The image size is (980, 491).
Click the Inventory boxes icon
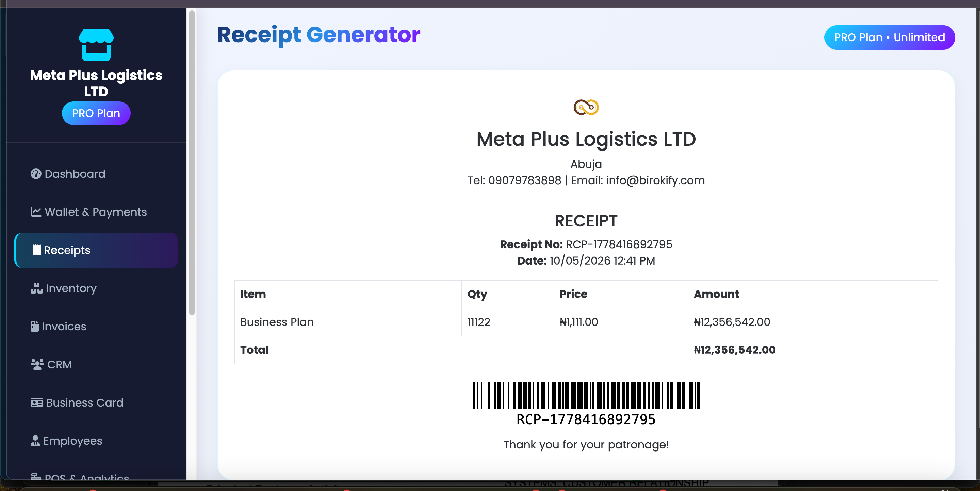click(x=36, y=288)
